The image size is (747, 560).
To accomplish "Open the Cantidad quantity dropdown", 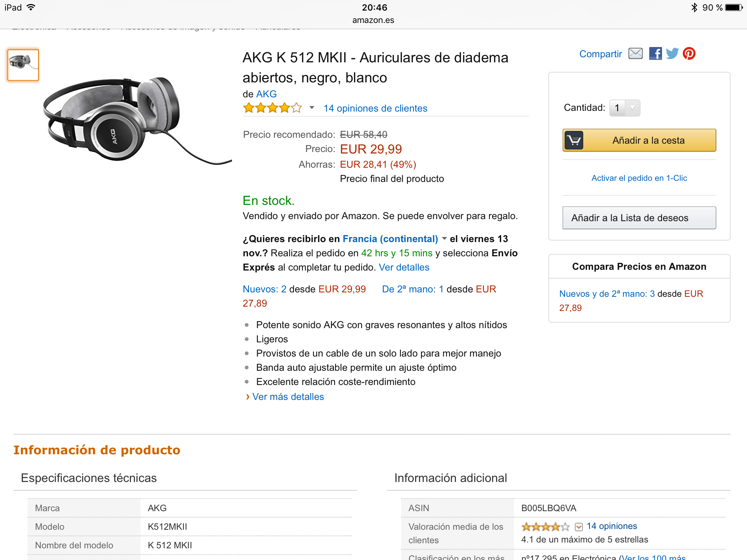I will (624, 108).
